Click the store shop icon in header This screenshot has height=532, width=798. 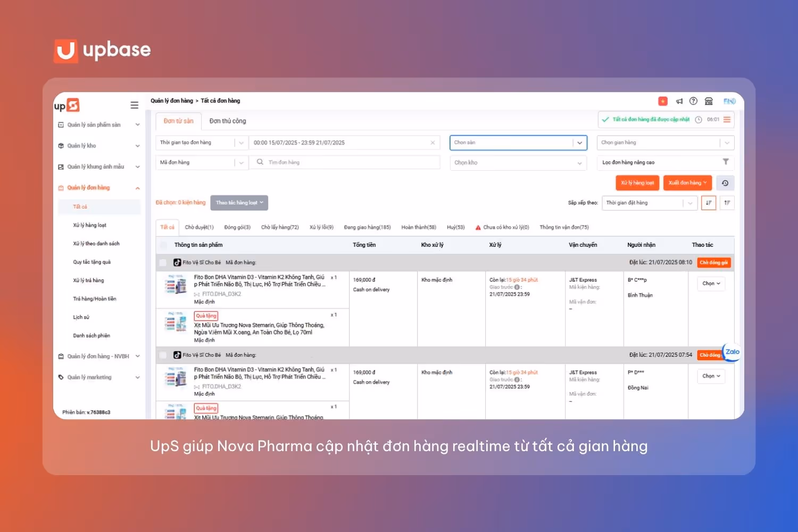tap(709, 101)
